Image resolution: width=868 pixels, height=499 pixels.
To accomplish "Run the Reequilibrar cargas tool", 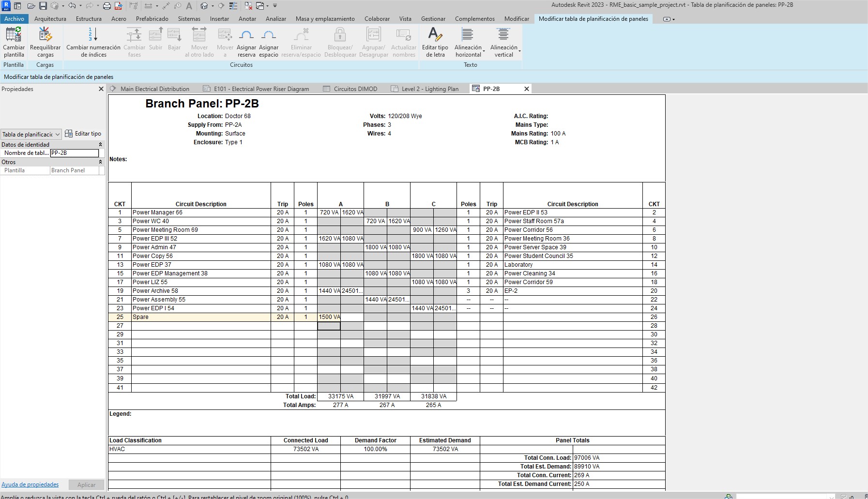I will tap(45, 42).
